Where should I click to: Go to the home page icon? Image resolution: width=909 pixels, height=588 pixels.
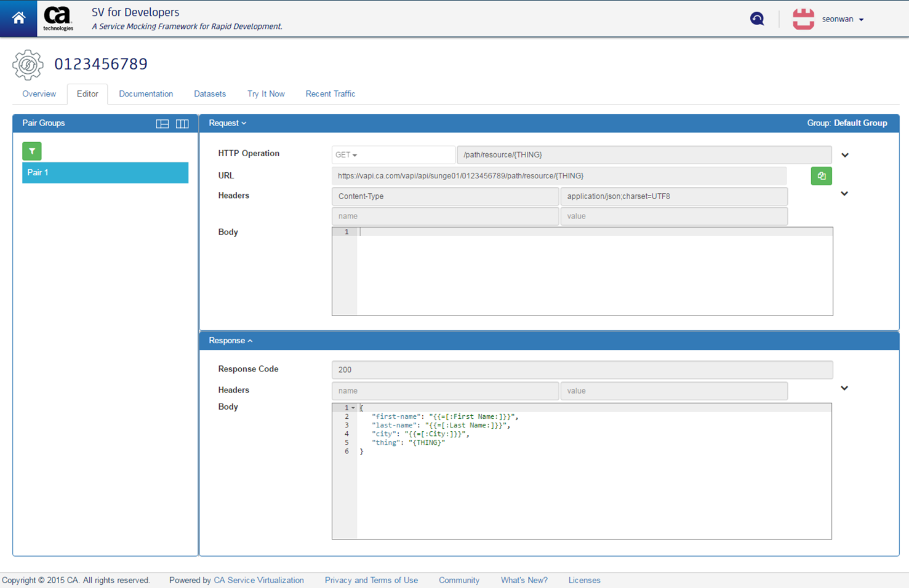[18, 18]
